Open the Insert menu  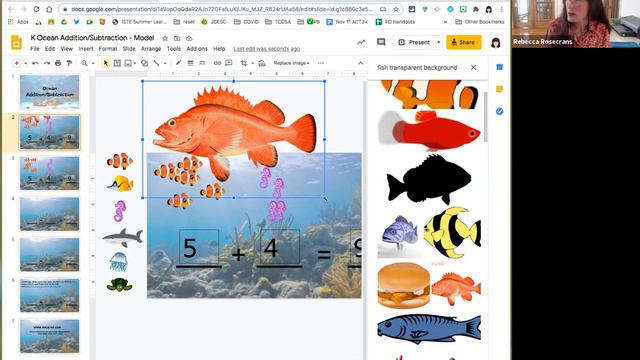click(x=86, y=49)
